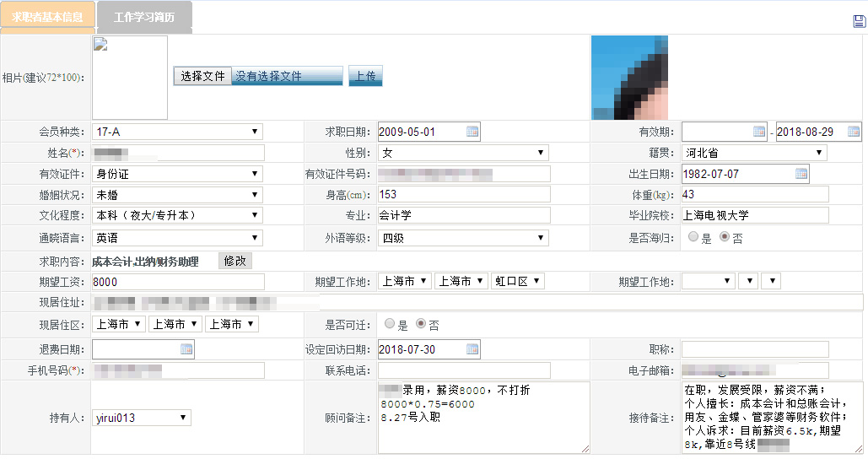Open first empty second 期望工作地 dropdown
Image resolution: width=868 pixels, height=459 pixels.
[708, 281]
